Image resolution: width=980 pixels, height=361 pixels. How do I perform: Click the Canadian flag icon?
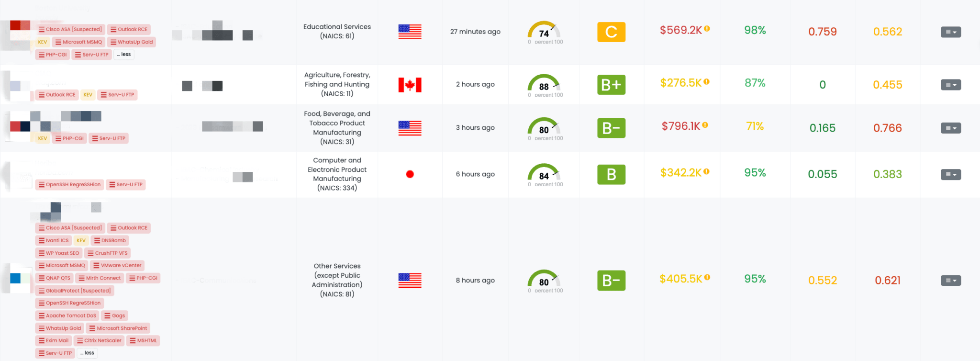[410, 85]
